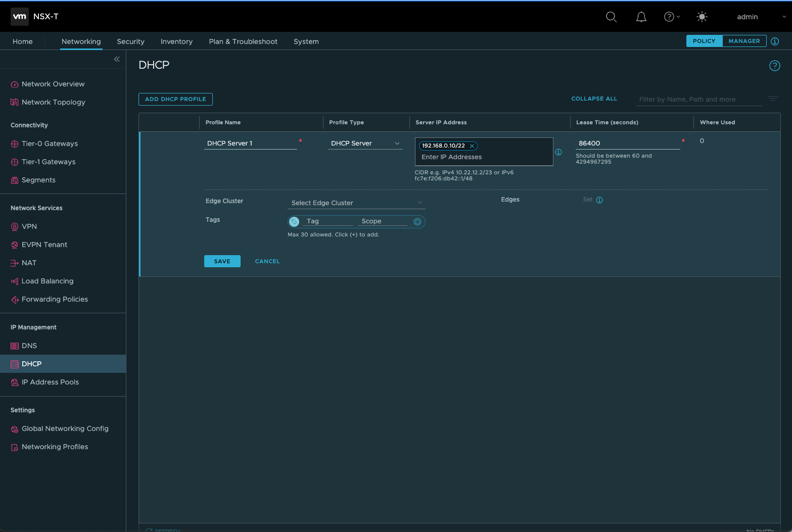This screenshot has width=792, height=532.
Task: Open the filter options icon
Action: pos(772,99)
